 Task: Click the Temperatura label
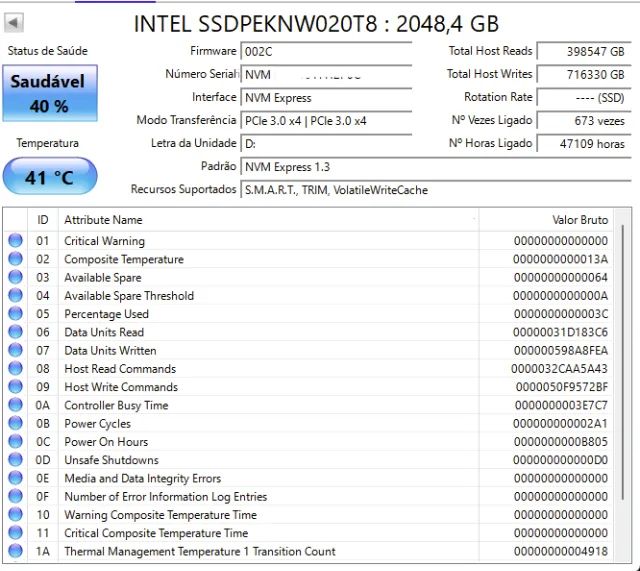coord(47,143)
